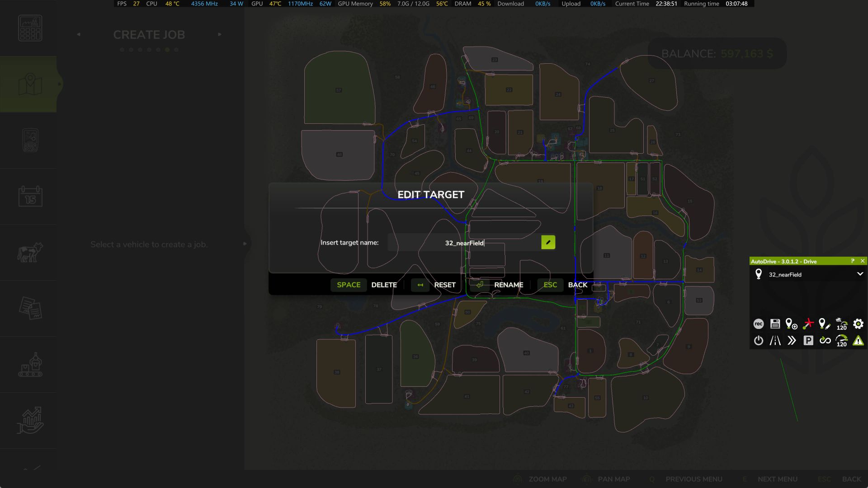Screen dimensions: 868x488
Task: Click the P park vehicle icon
Action: (808, 340)
